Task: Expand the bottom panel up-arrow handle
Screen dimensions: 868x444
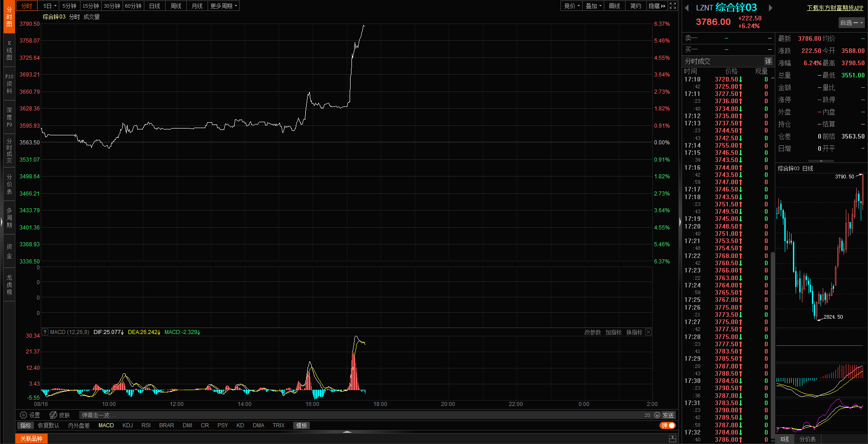Action: click(347, 432)
